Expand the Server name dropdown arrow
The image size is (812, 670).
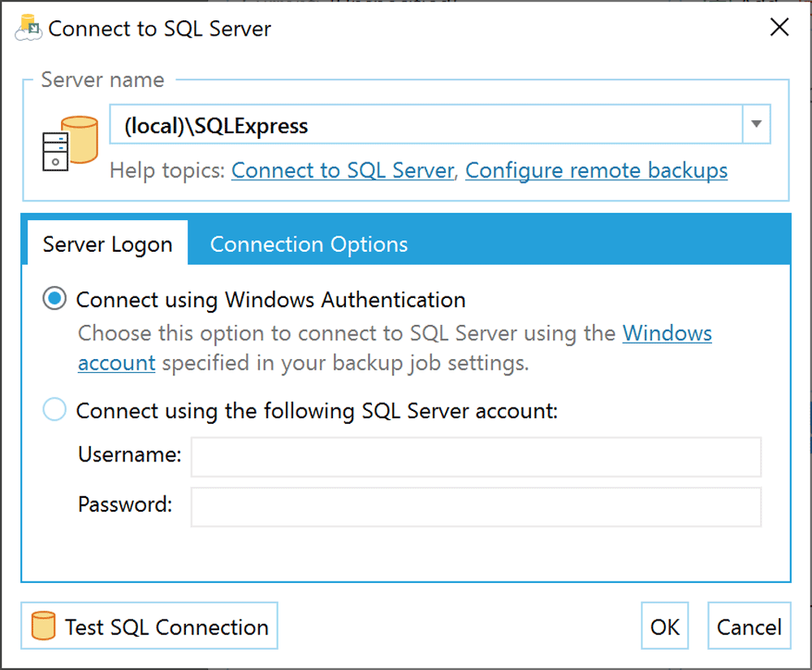[x=756, y=124]
